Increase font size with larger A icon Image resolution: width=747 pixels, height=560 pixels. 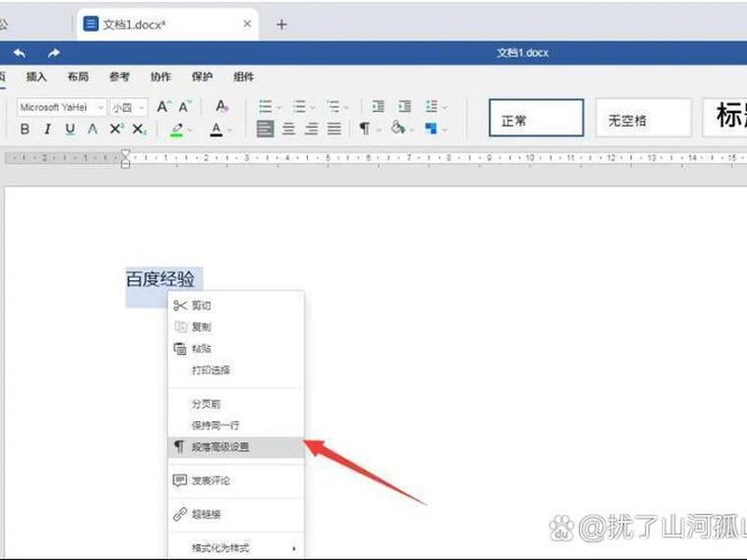pos(162,106)
